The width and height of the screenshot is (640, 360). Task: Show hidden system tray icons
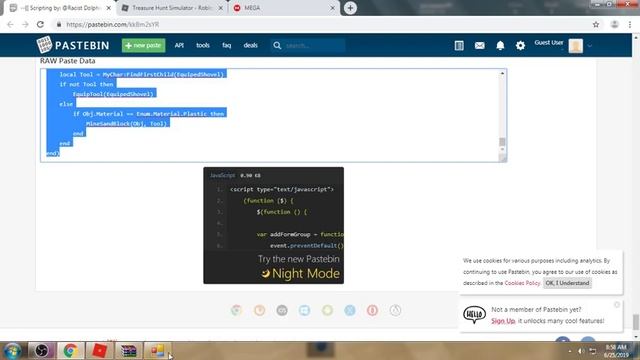click(570, 351)
